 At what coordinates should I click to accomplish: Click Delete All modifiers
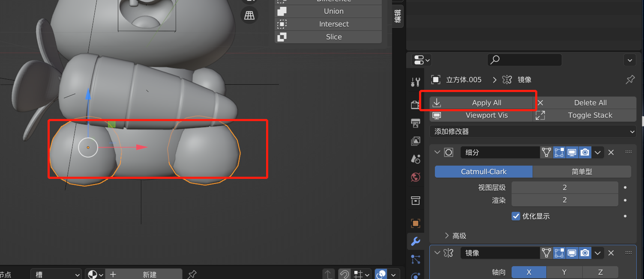point(585,103)
